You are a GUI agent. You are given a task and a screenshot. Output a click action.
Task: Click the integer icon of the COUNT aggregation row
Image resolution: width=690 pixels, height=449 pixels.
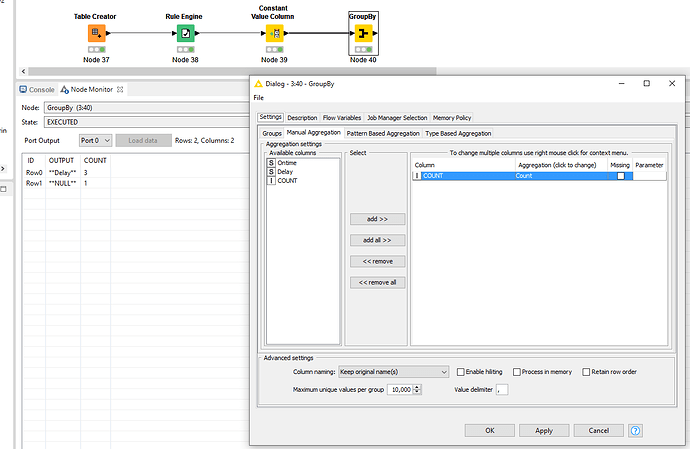coord(417,176)
